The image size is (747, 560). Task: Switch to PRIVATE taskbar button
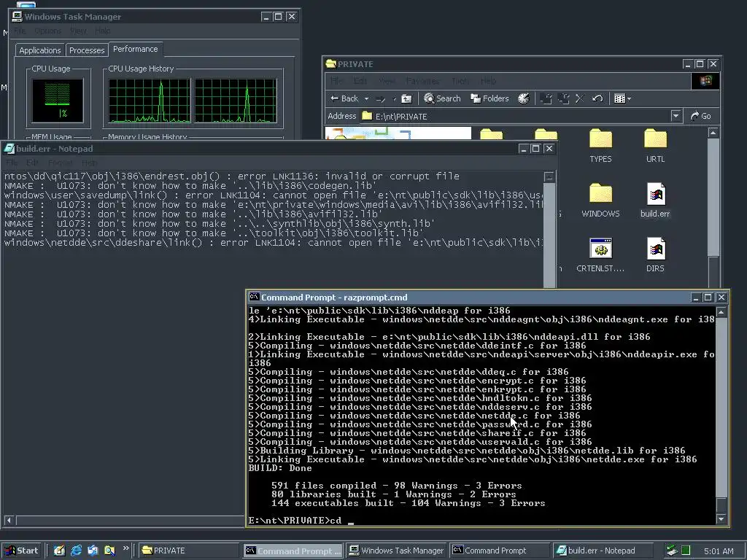[189, 551]
